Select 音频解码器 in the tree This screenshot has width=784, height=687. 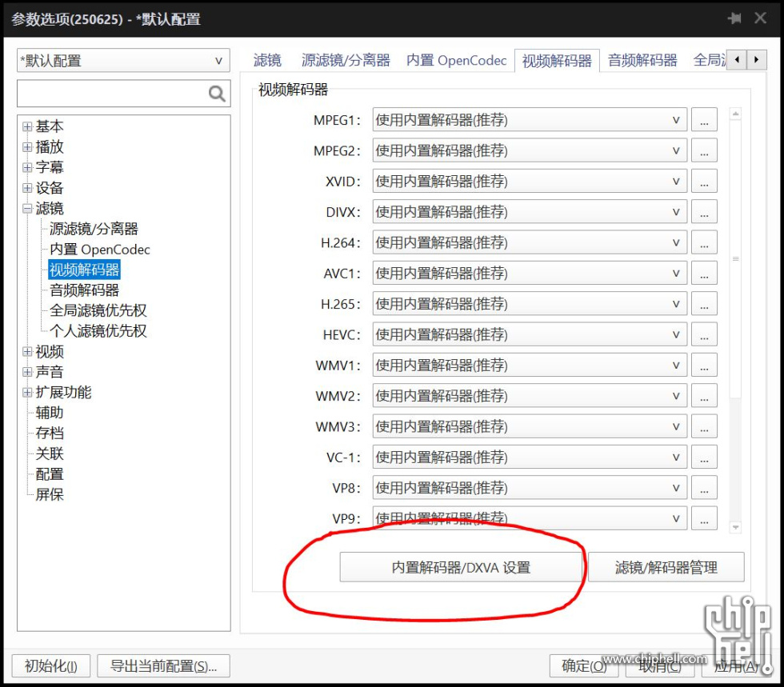coord(85,290)
